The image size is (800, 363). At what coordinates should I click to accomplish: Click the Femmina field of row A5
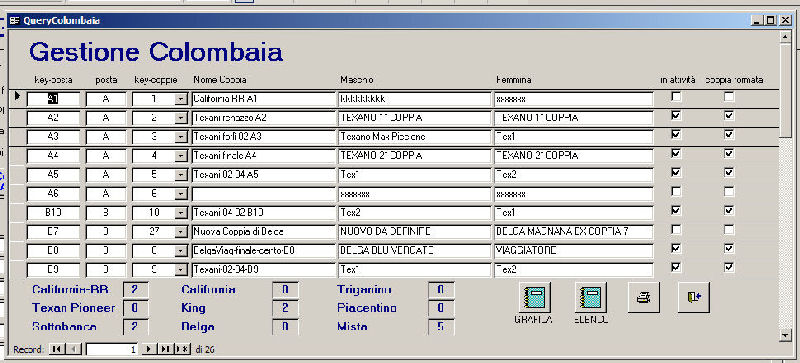(573, 175)
